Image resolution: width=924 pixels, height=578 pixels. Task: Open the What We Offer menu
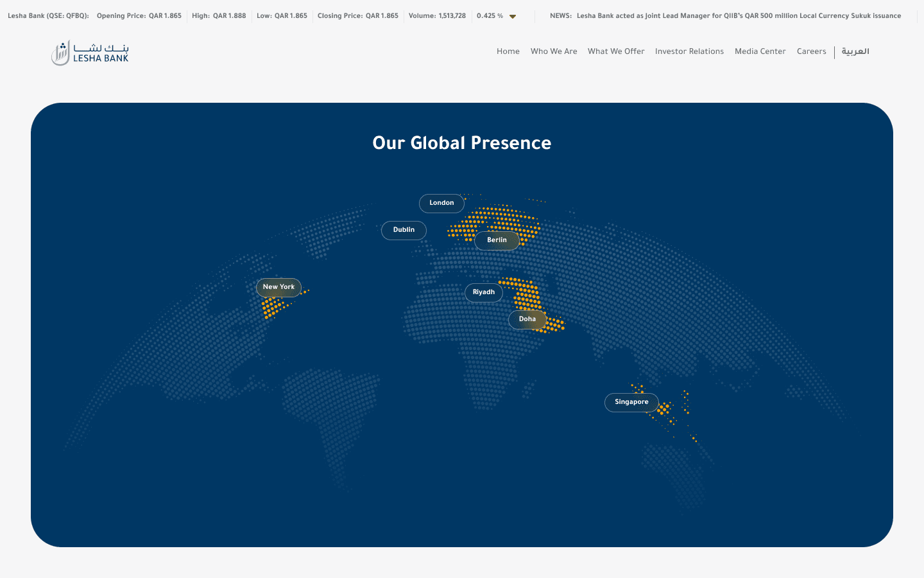coord(616,51)
